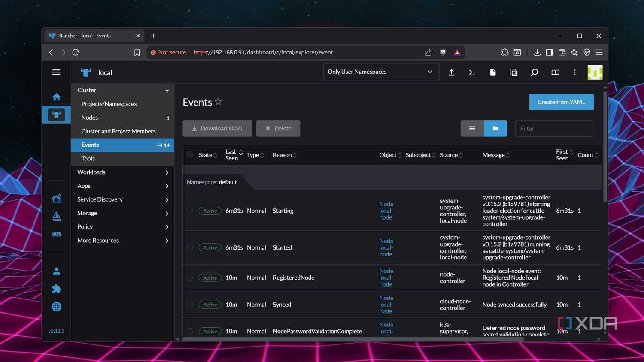This screenshot has height=362, width=644.
Task: Open the Kubectl Shell icon
Action: point(472,72)
